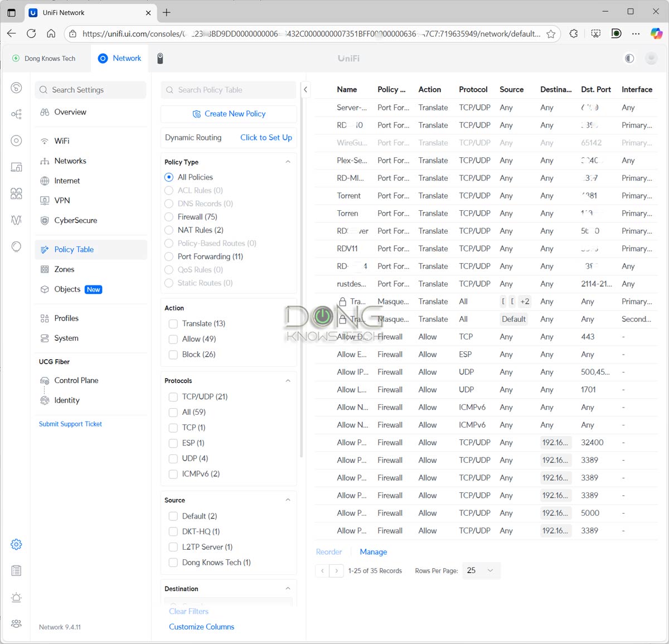Open the Dashboard icon in left rail

(16, 88)
